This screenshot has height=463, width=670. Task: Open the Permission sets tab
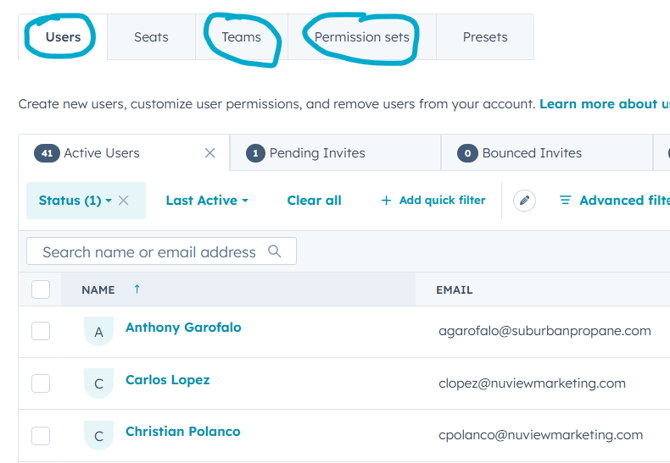(361, 37)
